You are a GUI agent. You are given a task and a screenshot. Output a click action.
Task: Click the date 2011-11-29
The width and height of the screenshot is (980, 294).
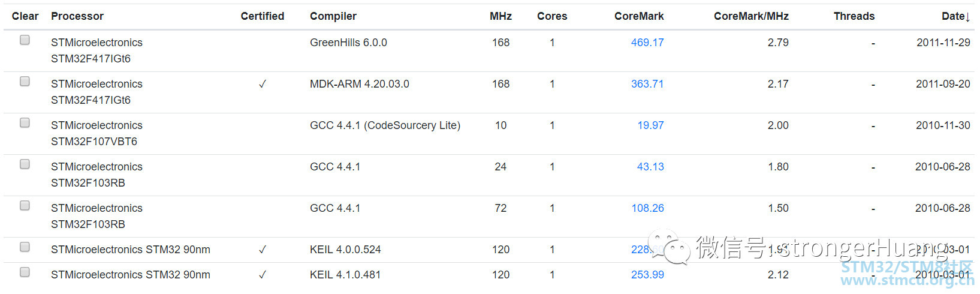(x=943, y=43)
